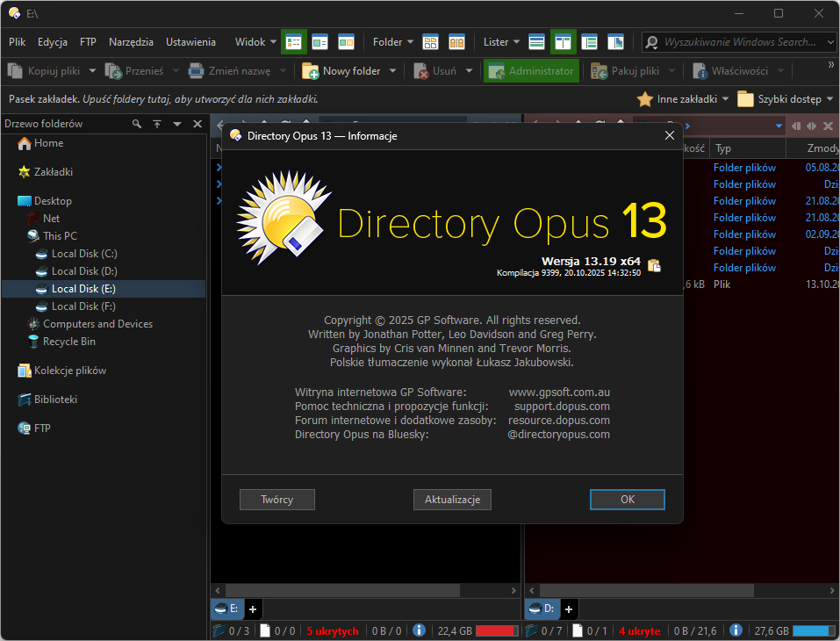This screenshot has width=840, height=641.
Task: Expand the Widok dropdown menu
Action: pyautogui.click(x=255, y=42)
